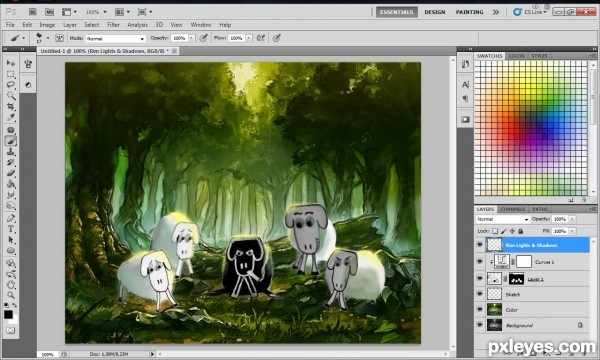Screen dimensions: 600x360
Task: Select the Horizontal Type tool
Action: tap(11, 229)
